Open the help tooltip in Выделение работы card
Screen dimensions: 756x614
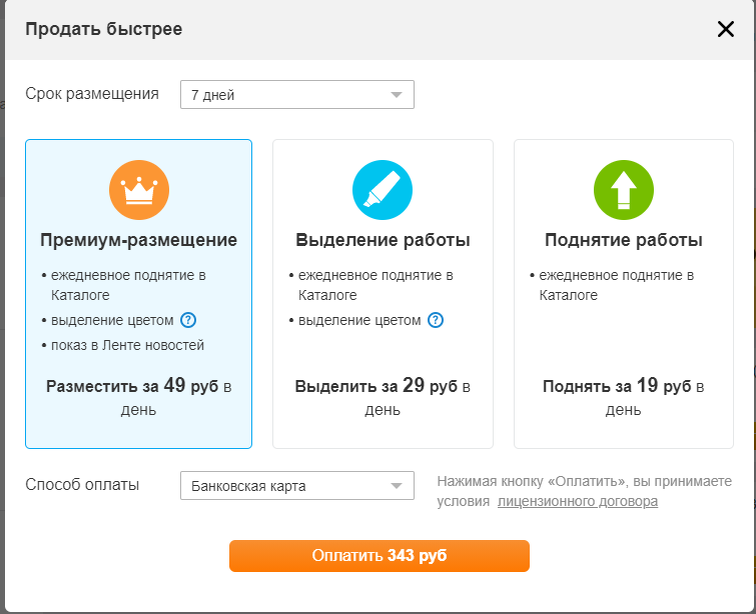(x=435, y=320)
